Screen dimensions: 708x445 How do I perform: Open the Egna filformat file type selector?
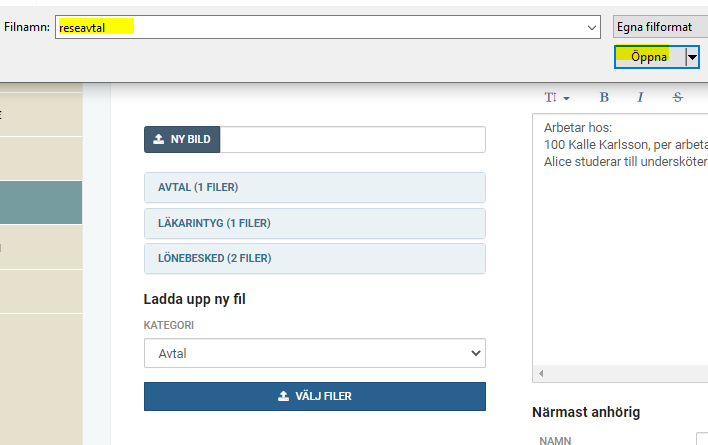(x=660, y=27)
